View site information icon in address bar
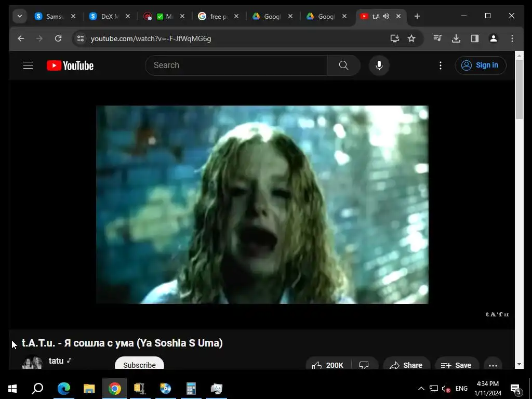 tap(81, 38)
